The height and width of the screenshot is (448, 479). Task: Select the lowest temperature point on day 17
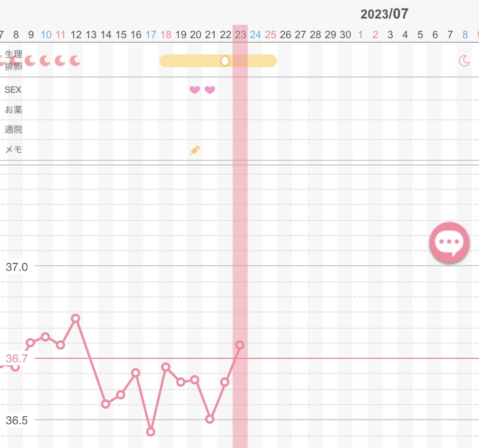[x=150, y=432]
